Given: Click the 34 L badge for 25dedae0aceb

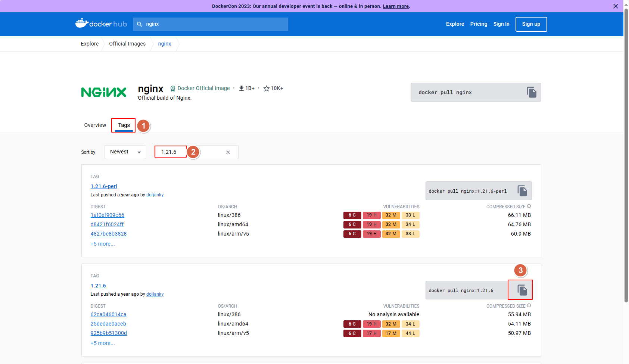Looking at the screenshot, I should point(411,324).
